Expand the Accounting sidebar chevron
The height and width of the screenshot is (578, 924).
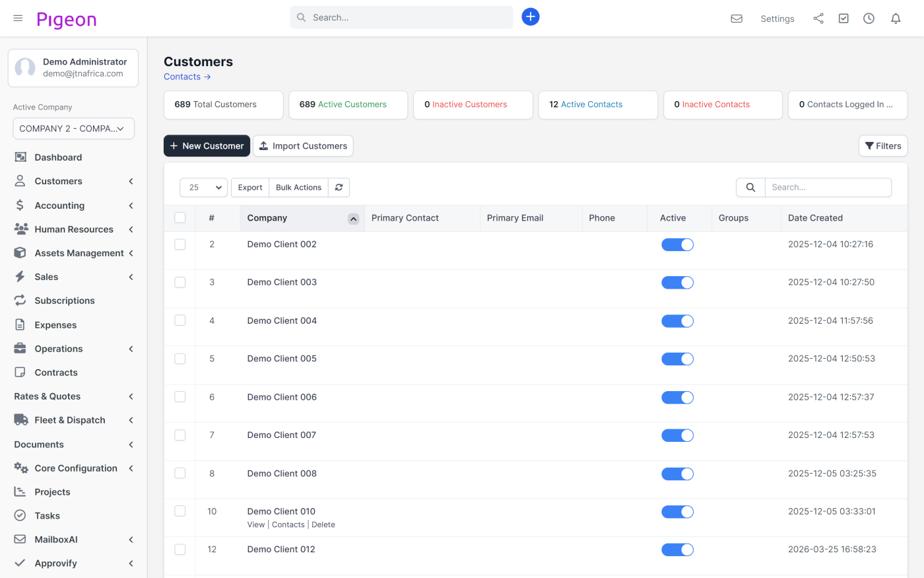131,205
